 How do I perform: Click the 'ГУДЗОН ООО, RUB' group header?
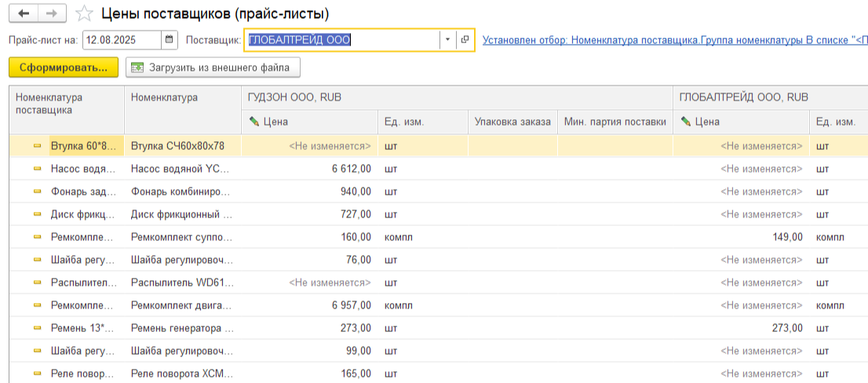[x=458, y=97]
